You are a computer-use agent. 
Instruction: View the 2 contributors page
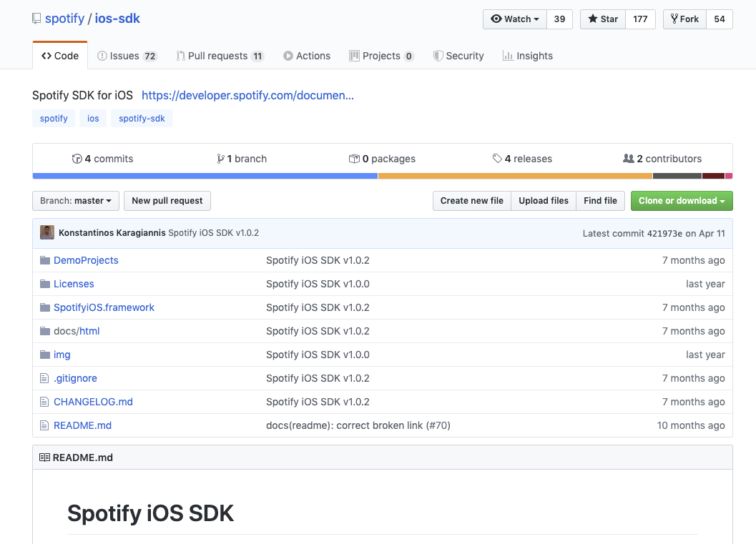(x=662, y=159)
